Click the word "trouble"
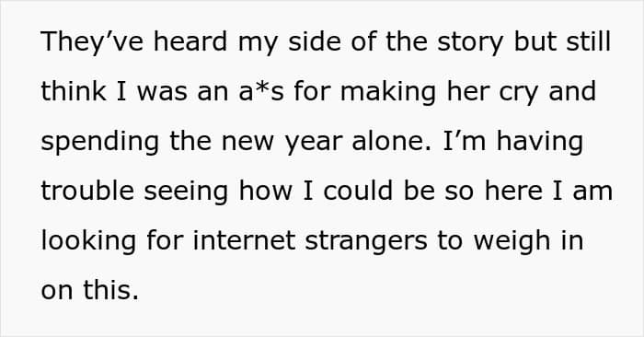The width and height of the screenshot is (644, 337). point(87,191)
